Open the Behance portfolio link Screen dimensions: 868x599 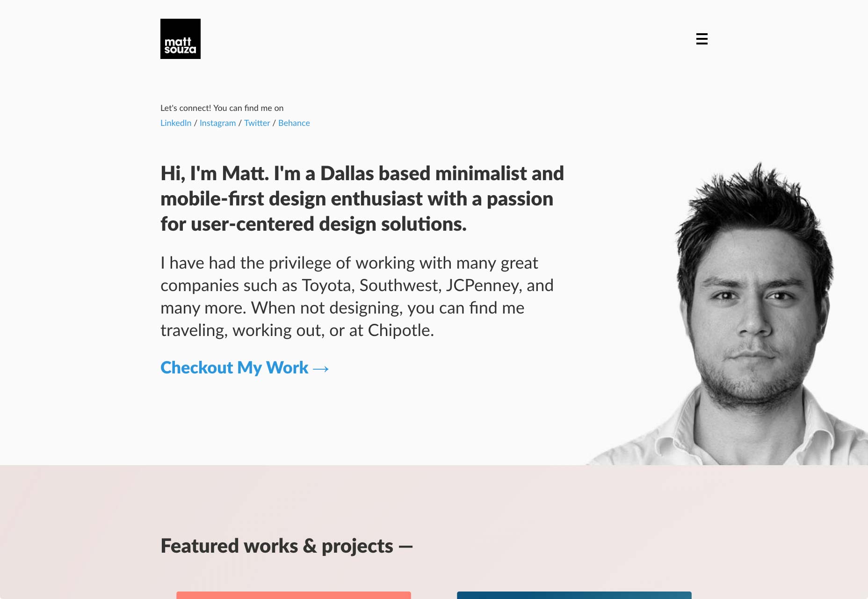click(294, 123)
